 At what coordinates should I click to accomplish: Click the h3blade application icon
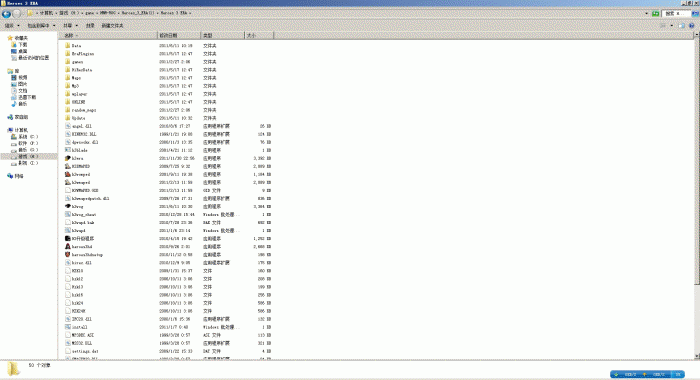click(x=68, y=150)
